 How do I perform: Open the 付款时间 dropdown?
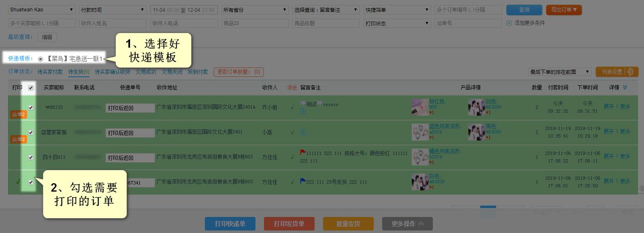pos(112,10)
